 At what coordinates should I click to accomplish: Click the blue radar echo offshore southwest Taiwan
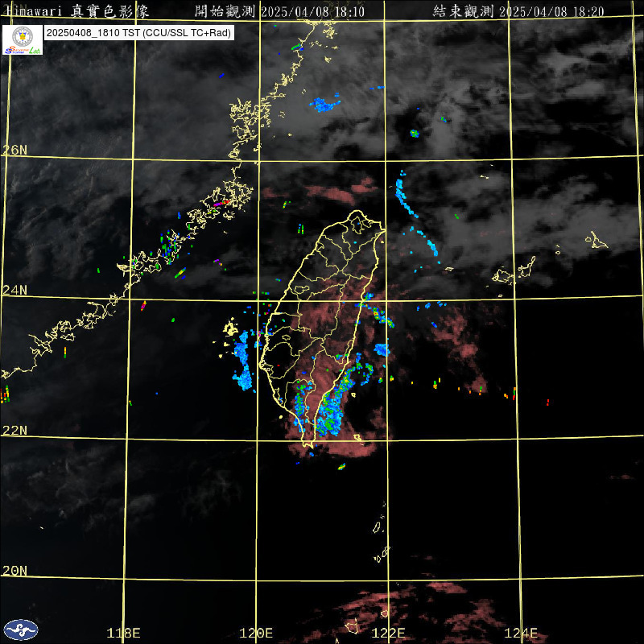[x=243, y=362]
